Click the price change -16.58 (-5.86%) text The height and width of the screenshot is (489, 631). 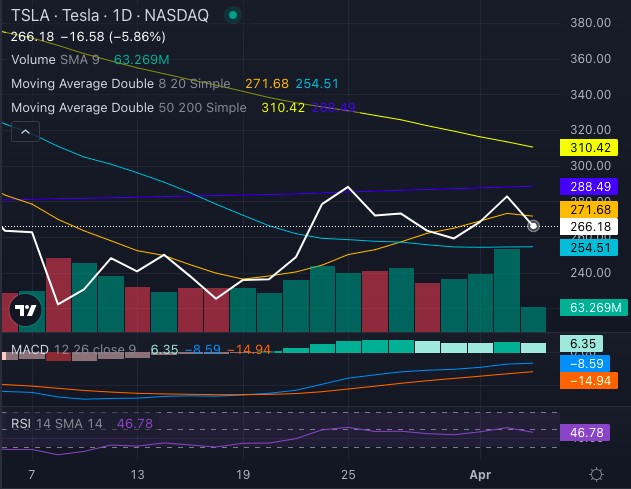click(113, 37)
